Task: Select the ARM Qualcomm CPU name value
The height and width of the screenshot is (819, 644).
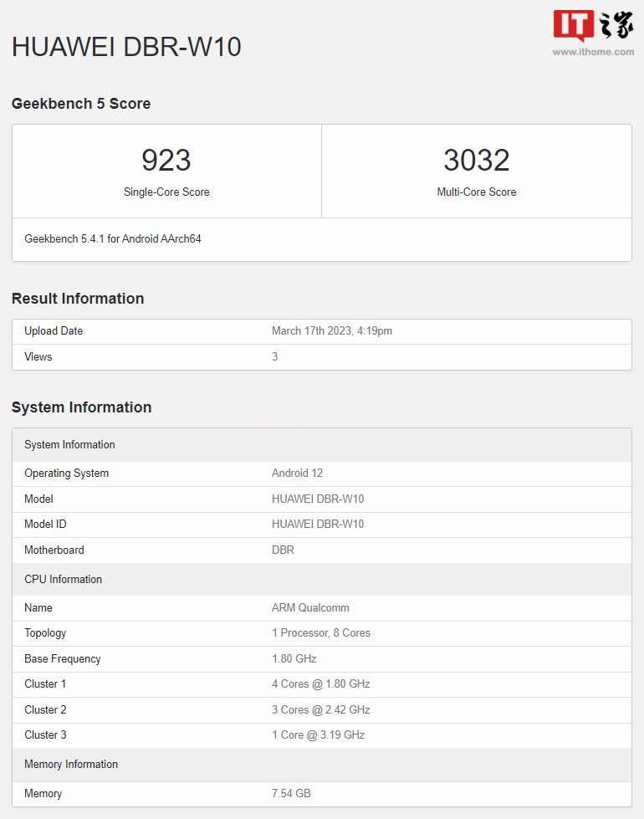Action: (x=310, y=608)
